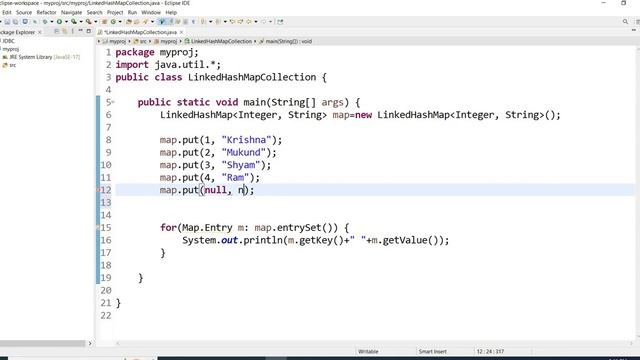The height and width of the screenshot is (360, 640).
Task: Click the External Tools run icon
Action: coord(88,22)
